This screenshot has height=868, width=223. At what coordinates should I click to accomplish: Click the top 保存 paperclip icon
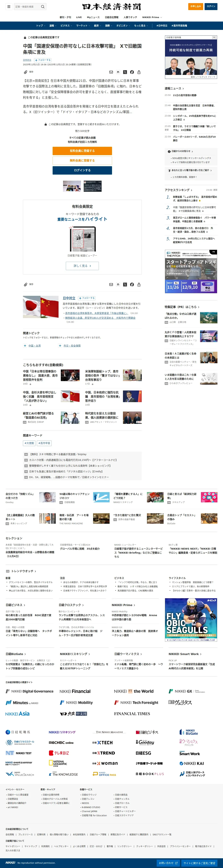[x=26, y=72]
